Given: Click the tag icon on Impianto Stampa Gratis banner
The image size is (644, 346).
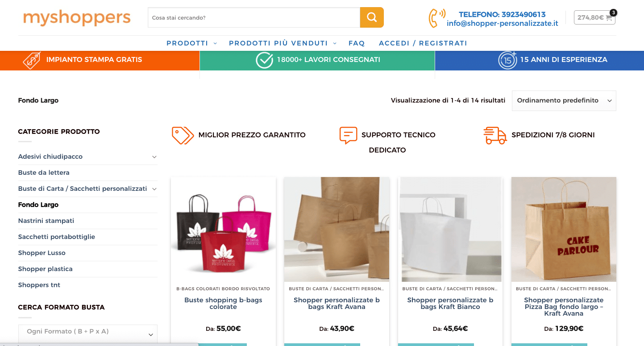Looking at the screenshot, I should [32, 60].
